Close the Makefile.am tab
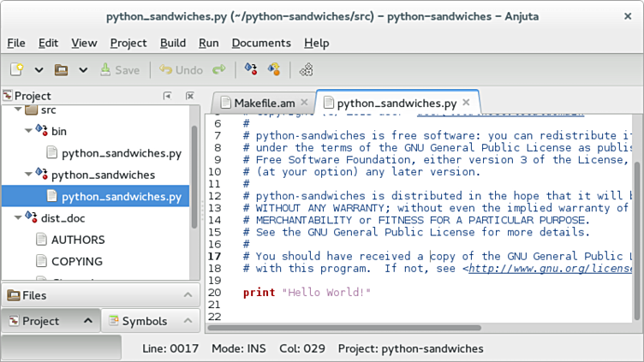The image size is (644, 362). [x=303, y=104]
